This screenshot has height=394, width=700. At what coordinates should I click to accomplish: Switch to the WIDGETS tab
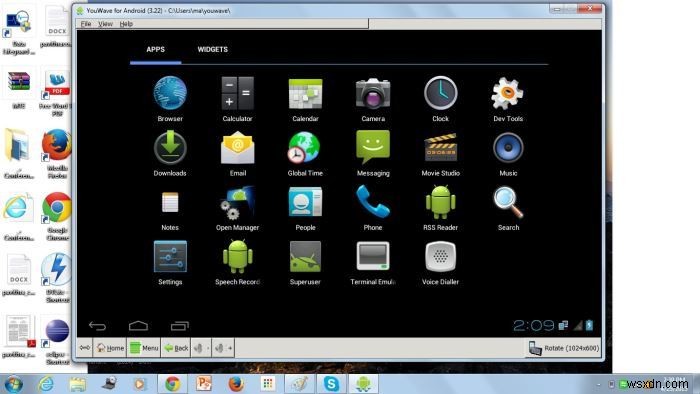[212, 50]
